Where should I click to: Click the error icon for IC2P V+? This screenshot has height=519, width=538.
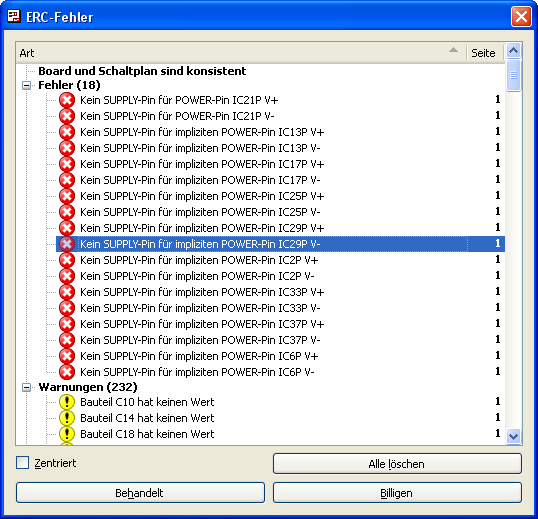pos(67,260)
